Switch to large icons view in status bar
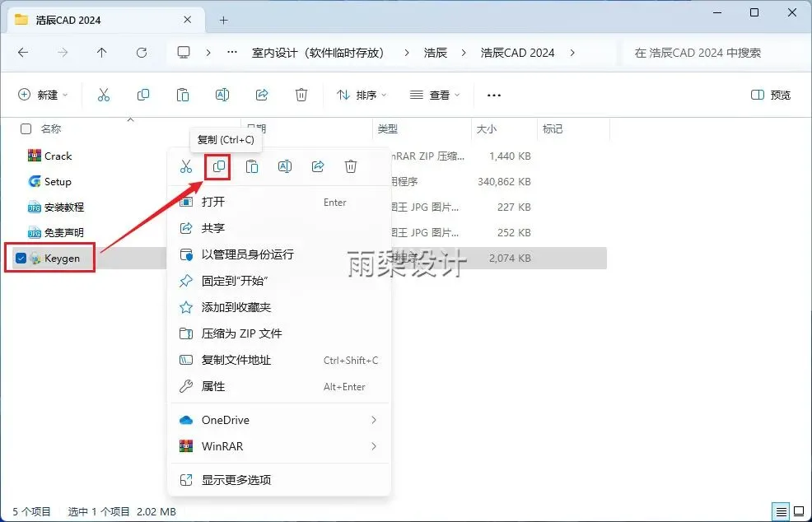The image size is (812, 522). (x=799, y=511)
